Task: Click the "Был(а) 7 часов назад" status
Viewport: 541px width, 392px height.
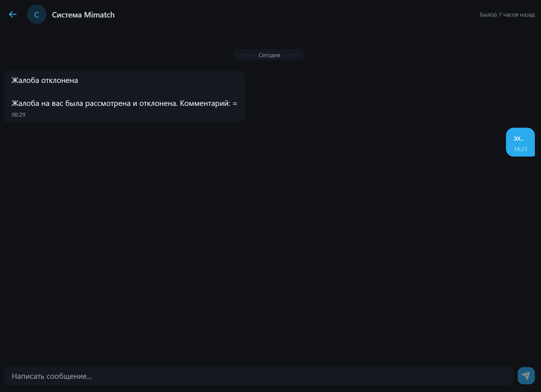Action: pos(507,15)
